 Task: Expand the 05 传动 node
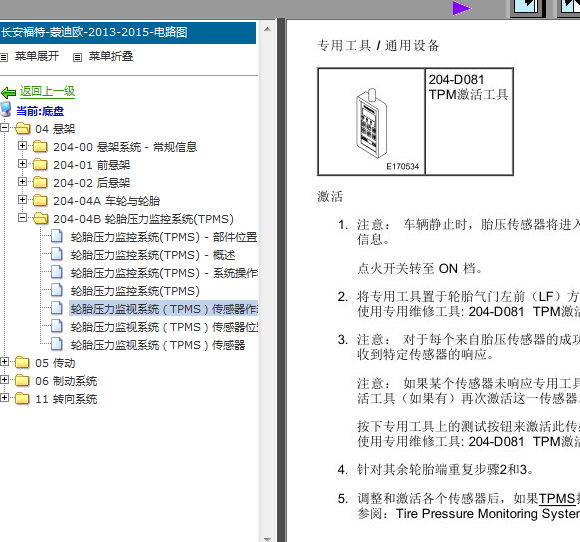coord(4,362)
